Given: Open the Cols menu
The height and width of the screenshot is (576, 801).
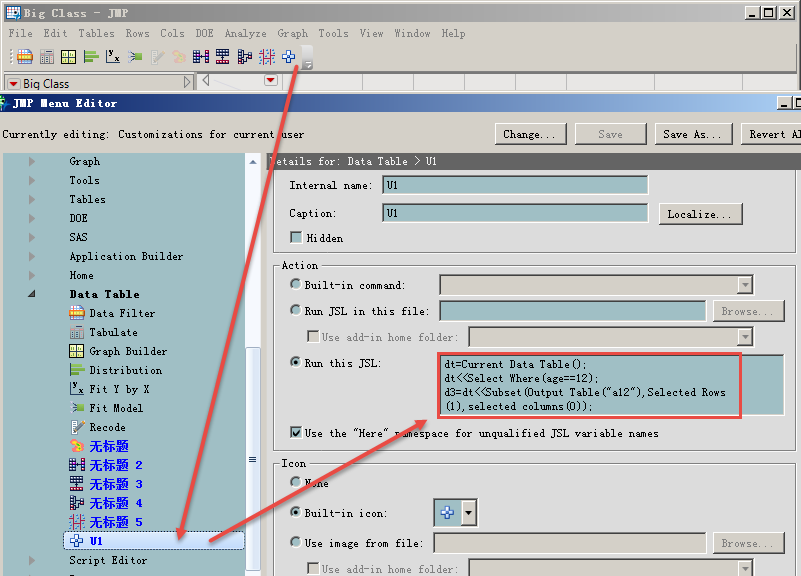Looking at the screenshot, I should click(x=172, y=33).
